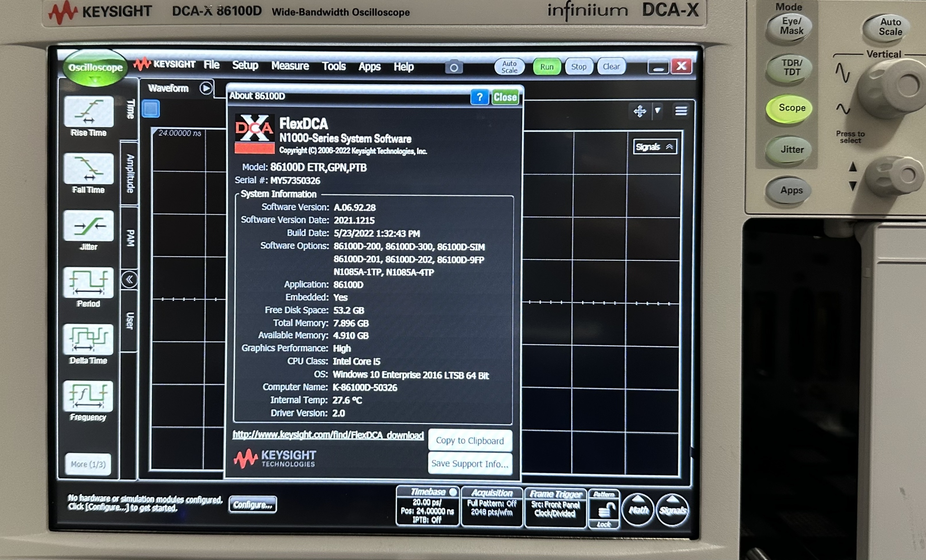This screenshot has height=560, width=926.
Task: Click More (1/3) measurements button
Action: coord(88,464)
